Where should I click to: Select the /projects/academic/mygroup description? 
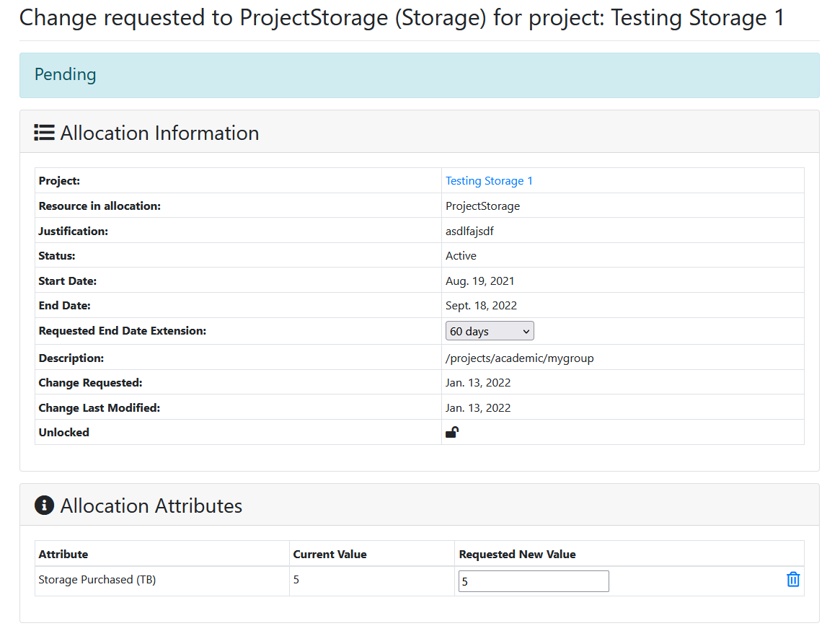click(x=520, y=358)
